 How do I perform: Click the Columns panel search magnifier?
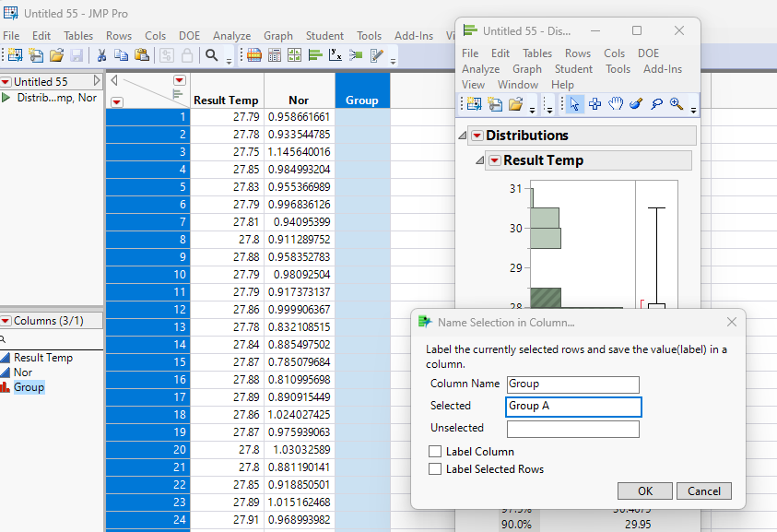(3, 339)
